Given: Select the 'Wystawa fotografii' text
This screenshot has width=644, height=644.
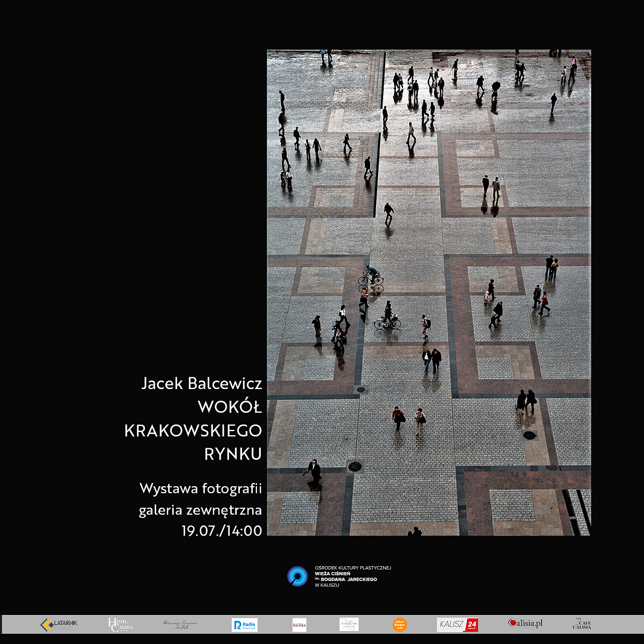Looking at the screenshot, I should 201,488.
